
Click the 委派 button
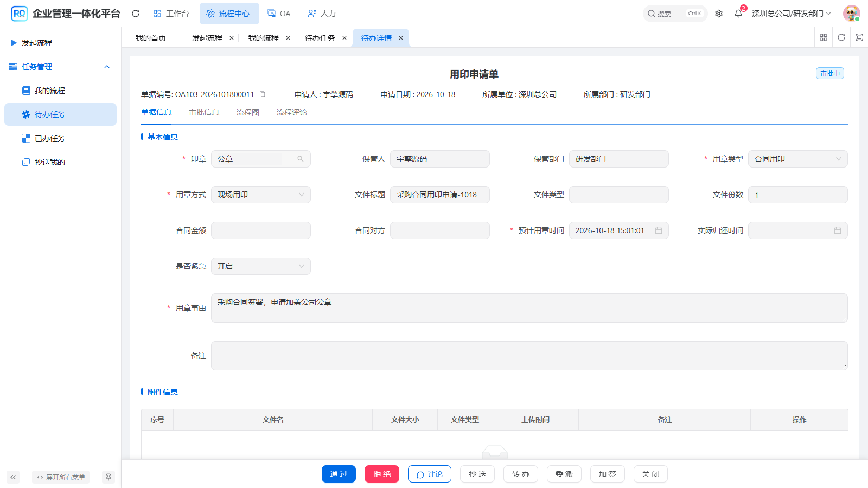pyautogui.click(x=564, y=474)
